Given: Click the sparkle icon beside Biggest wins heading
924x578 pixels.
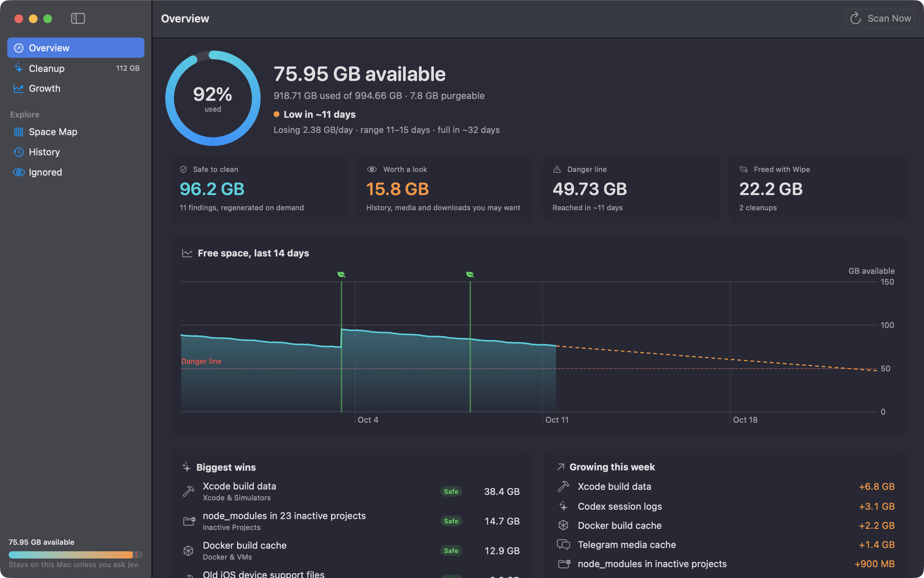Looking at the screenshot, I should point(186,467).
